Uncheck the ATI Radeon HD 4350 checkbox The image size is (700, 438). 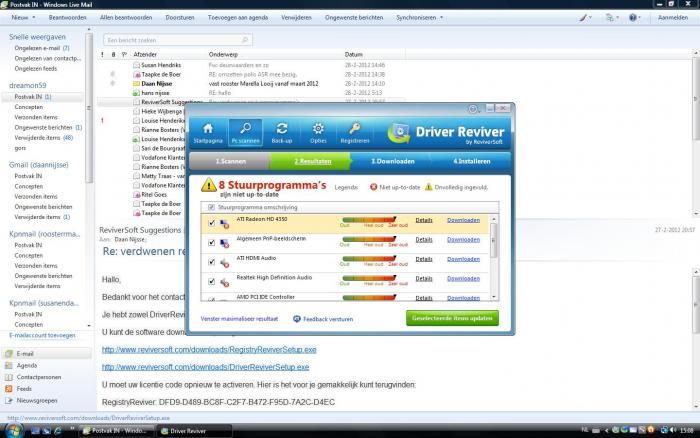tap(212, 223)
